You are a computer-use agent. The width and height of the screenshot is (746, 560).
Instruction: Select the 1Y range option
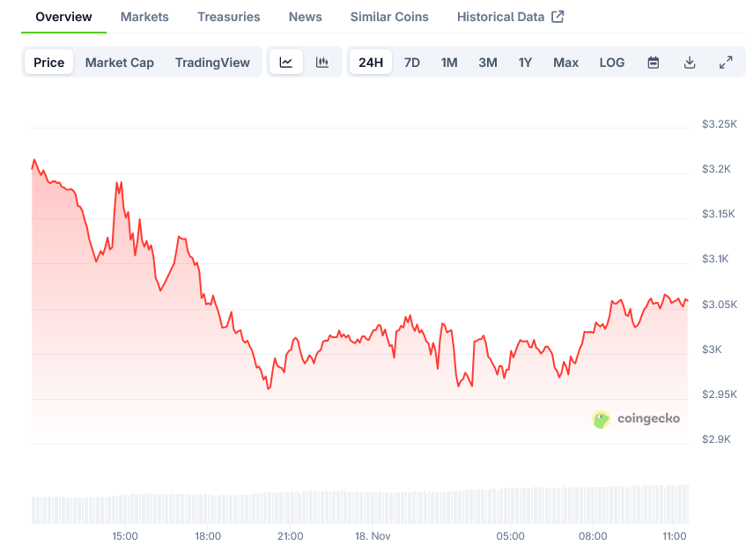click(525, 62)
